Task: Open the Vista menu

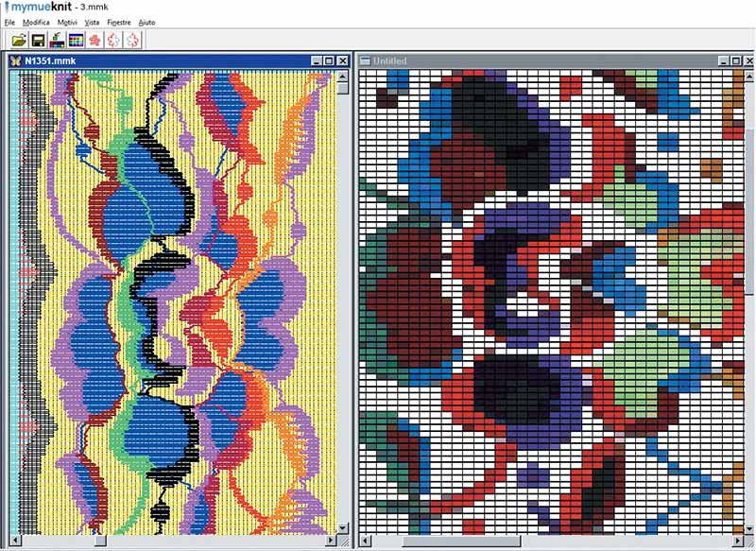Action: (92, 21)
